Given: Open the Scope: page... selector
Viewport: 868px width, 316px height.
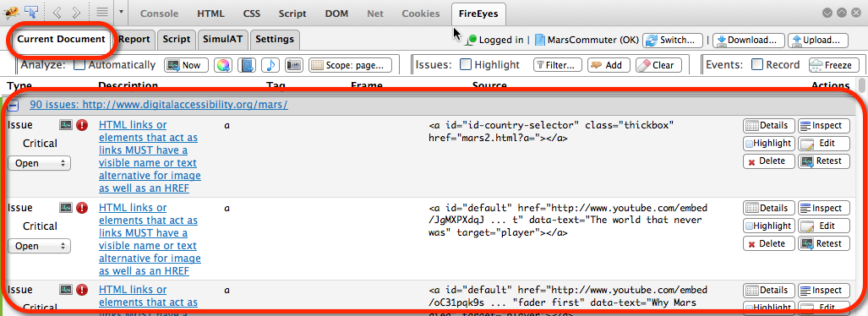Looking at the screenshot, I should (350, 65).
